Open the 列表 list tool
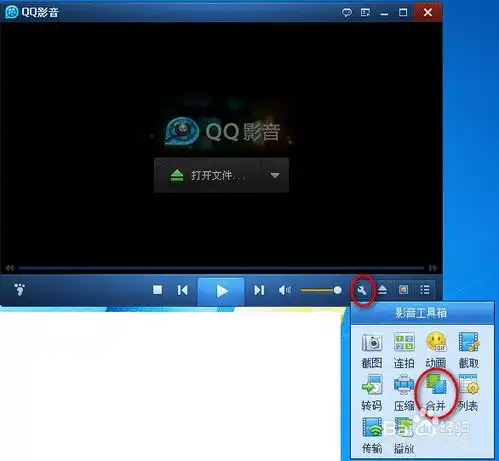The image size is (499, 461). point(468,393)
